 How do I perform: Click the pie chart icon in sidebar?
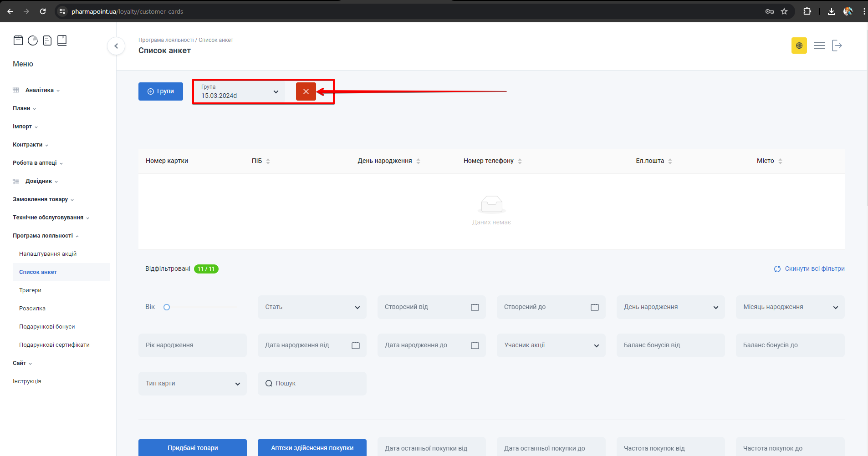click(x=33, y=41)
